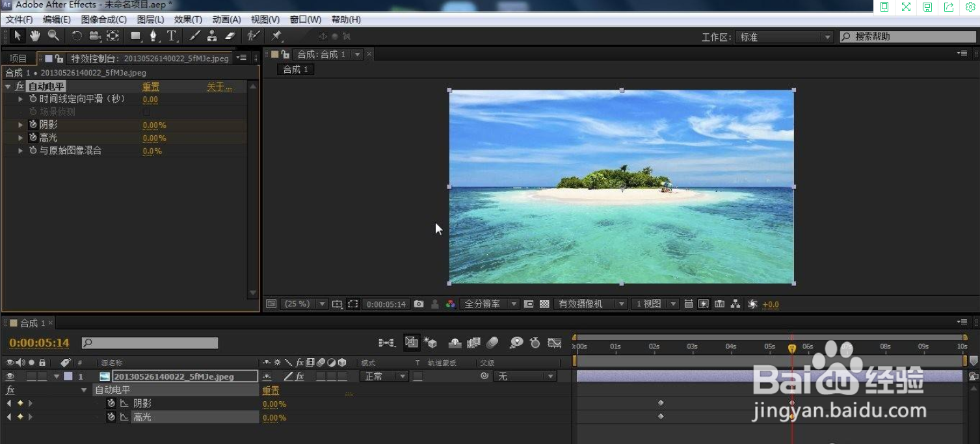Select the arrow Selection tool
Image resolution: width=980 pixels, height=444 pixels.
click(18, 36)
